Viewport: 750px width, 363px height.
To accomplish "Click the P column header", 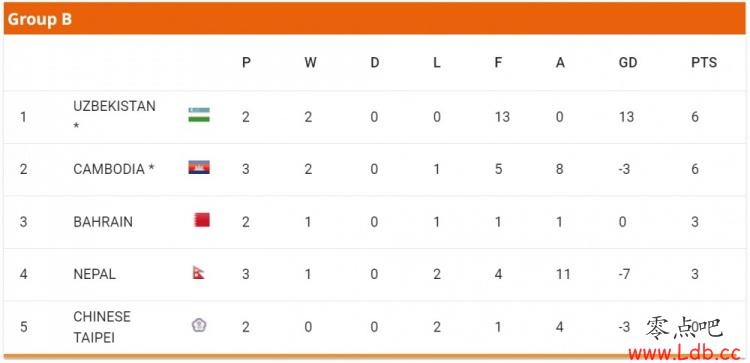I will coord(246,63).
